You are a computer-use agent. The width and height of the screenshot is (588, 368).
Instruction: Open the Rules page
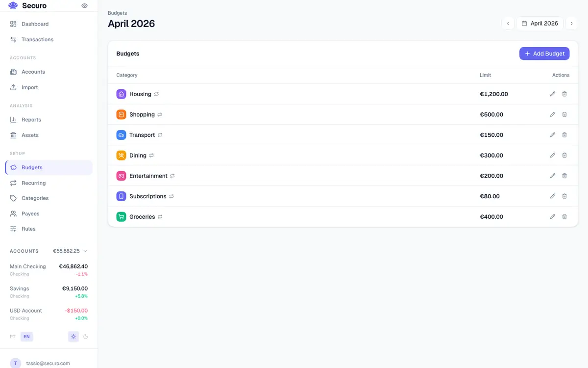[49, 229]
